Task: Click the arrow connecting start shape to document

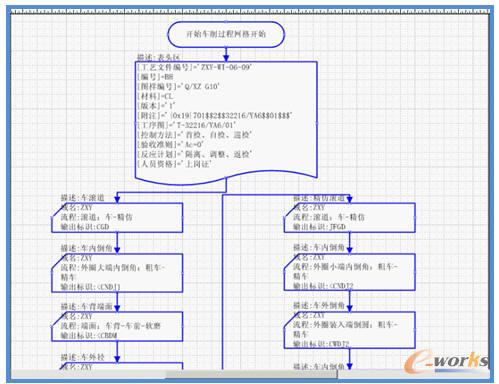Action: tap(226, 54)
